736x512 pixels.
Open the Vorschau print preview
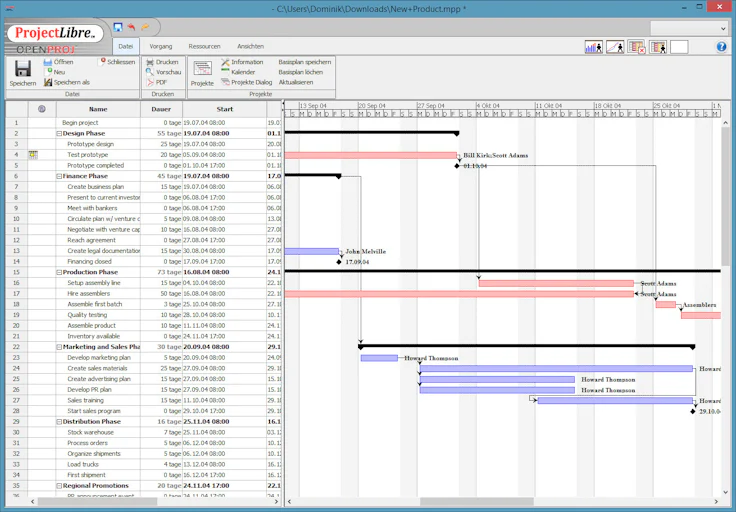163,72
